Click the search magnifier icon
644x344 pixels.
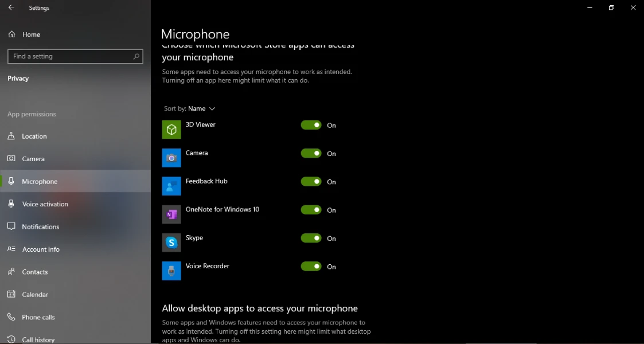(136, 56)
